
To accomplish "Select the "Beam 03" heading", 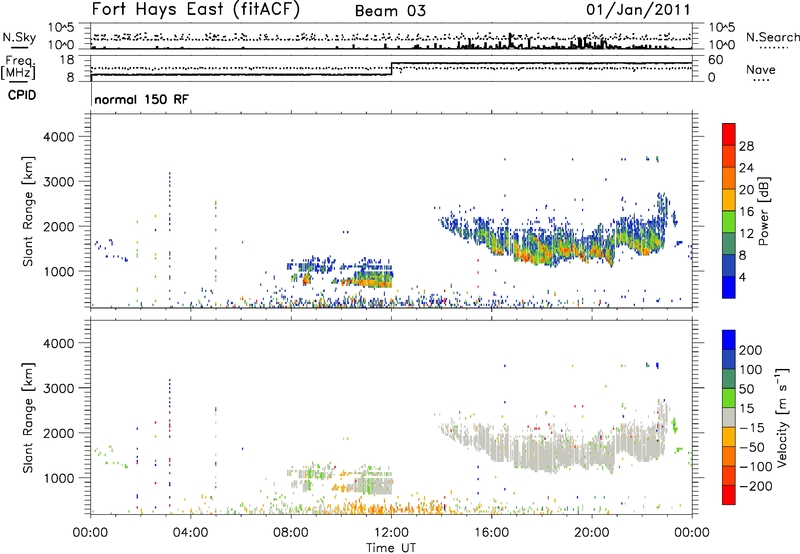I will [390, 11].
